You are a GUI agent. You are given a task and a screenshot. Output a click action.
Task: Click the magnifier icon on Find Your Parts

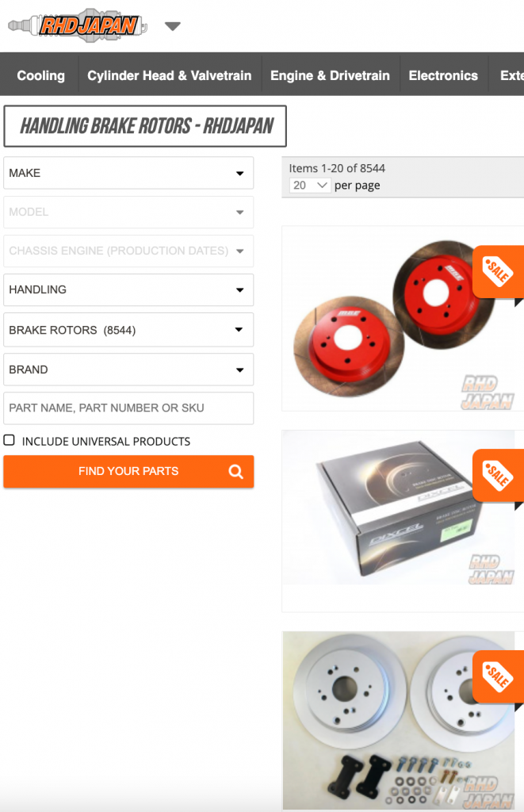point(236,471)
